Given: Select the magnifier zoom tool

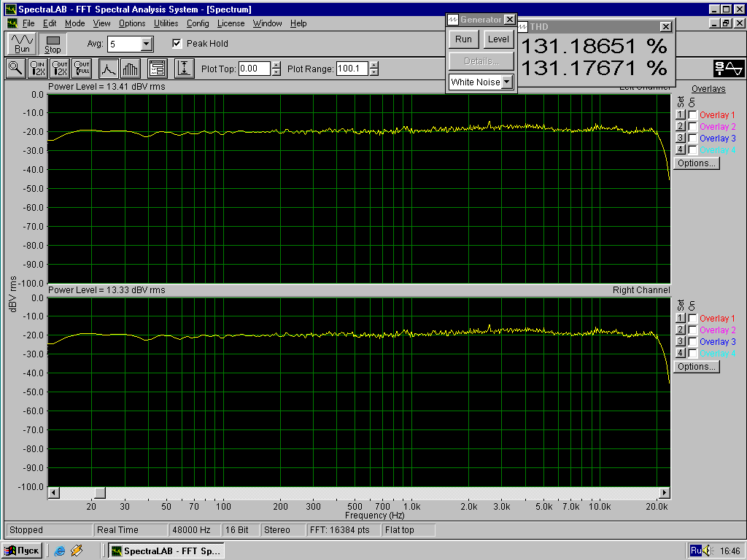Looking at the screenshot, I should [15, 69].
